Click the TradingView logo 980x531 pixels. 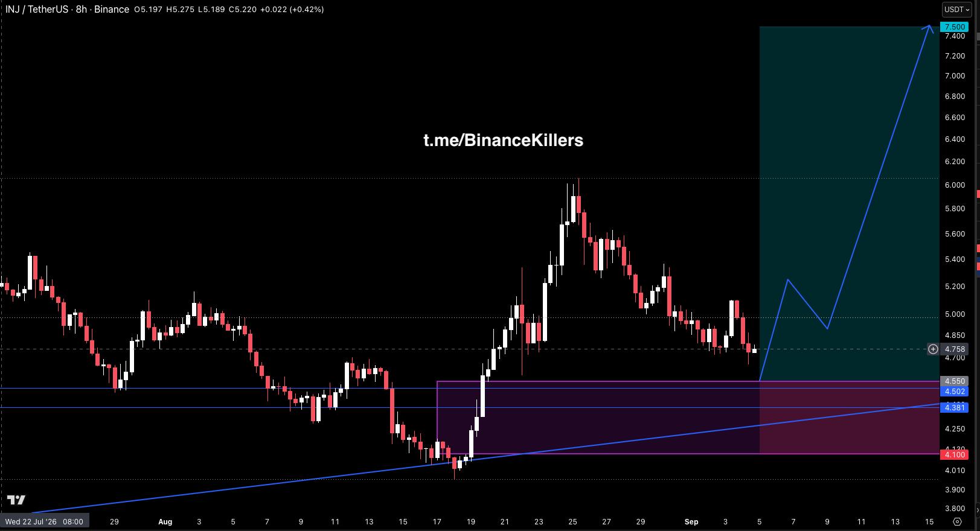coord(16,500)
